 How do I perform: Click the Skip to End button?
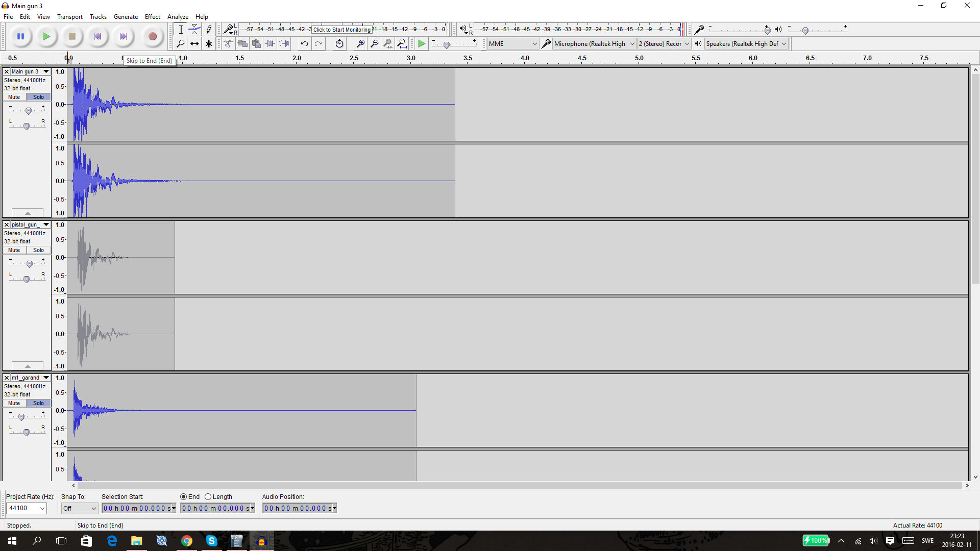pyautogui.click(x=123, y=37)
